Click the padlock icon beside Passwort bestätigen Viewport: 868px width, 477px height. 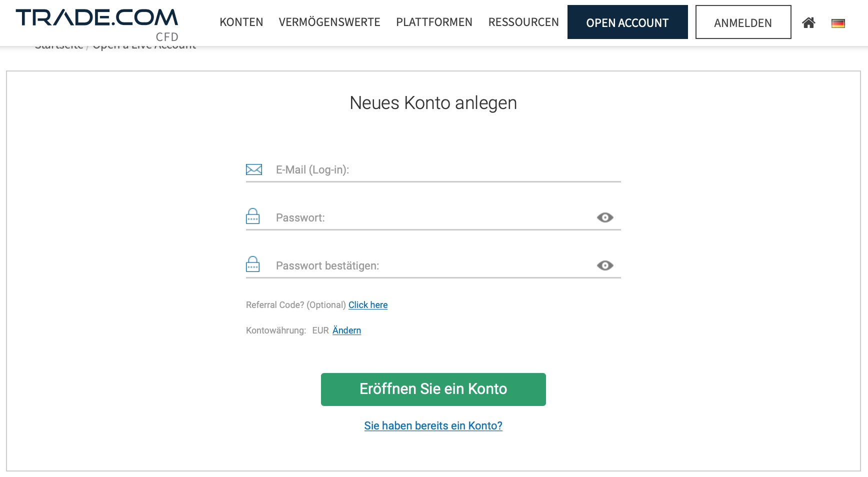click(x=253, y=264)
